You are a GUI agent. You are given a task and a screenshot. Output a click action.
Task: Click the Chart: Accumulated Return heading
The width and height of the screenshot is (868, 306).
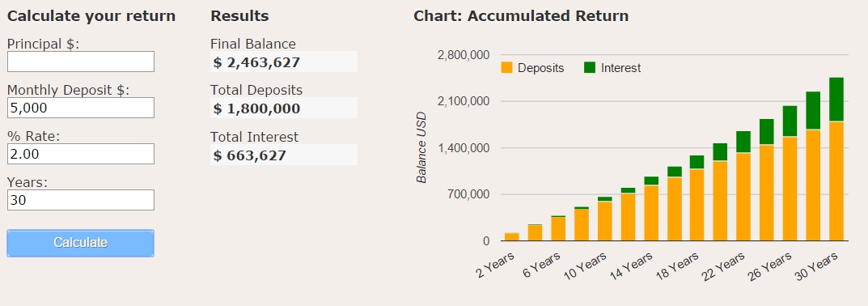521,16
